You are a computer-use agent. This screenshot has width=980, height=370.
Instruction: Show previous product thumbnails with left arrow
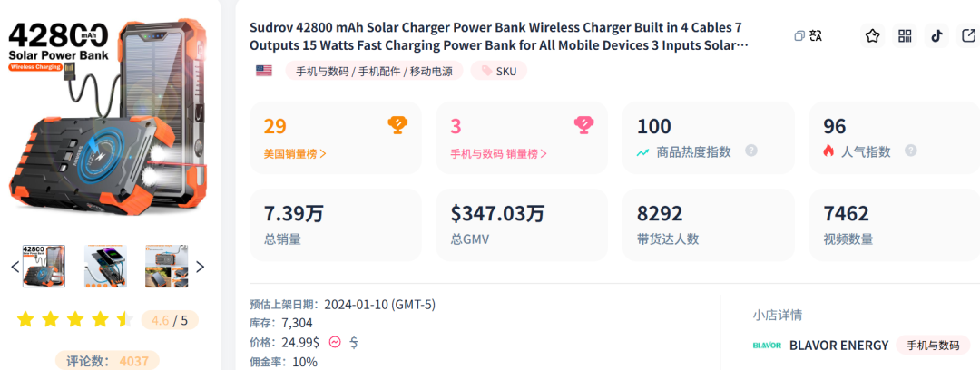point(15,267)
